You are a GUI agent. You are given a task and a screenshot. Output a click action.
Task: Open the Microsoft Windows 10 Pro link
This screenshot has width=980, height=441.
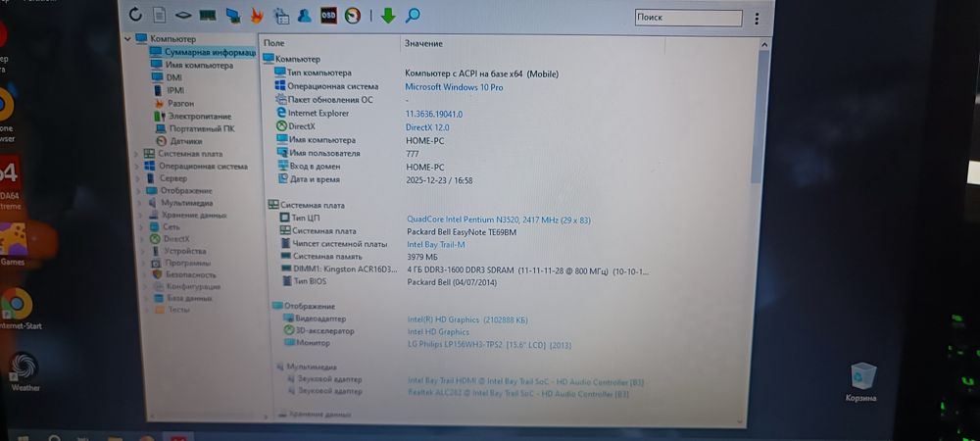click(x=454, y=87)
